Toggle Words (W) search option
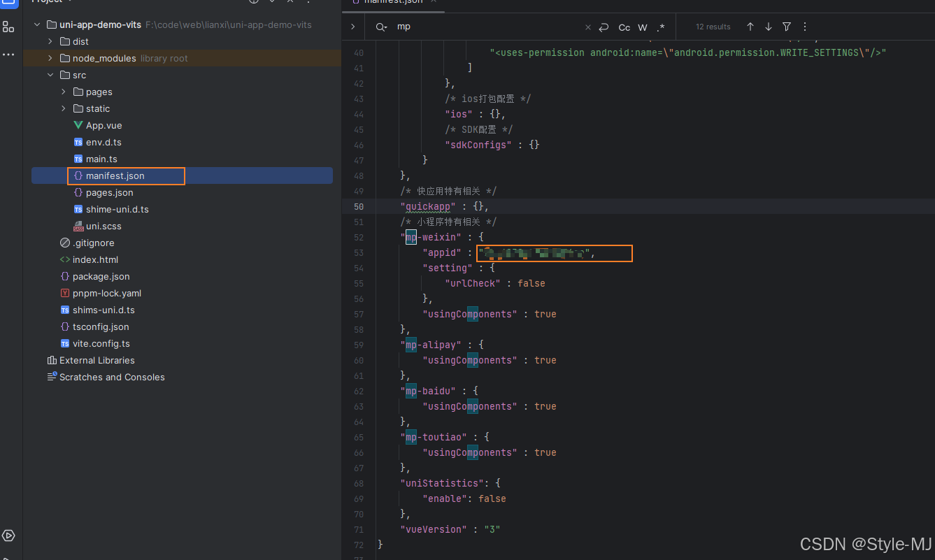 pyautogui.click(x=643, y=27)
